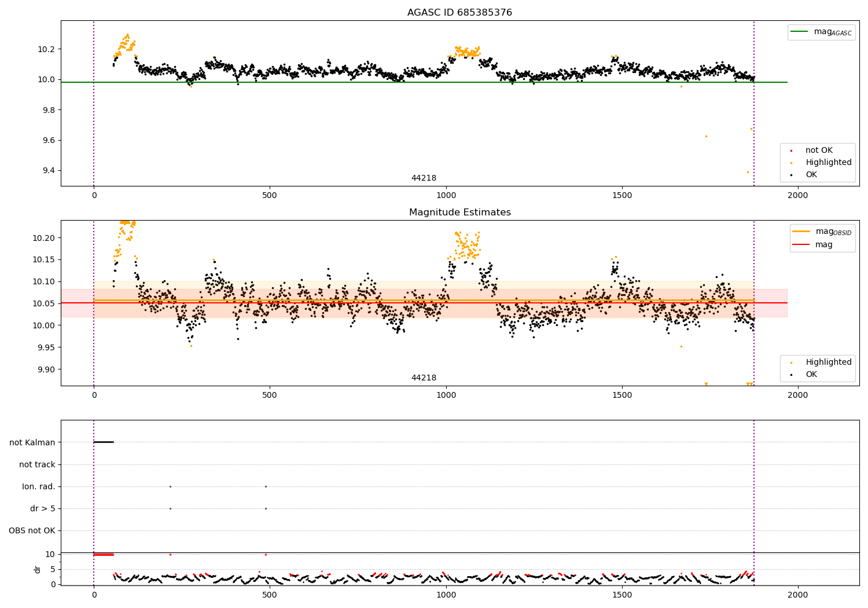
Task: Click the orange outlier point near 9.6 in top plot
Action: click(x=706, y=137)
